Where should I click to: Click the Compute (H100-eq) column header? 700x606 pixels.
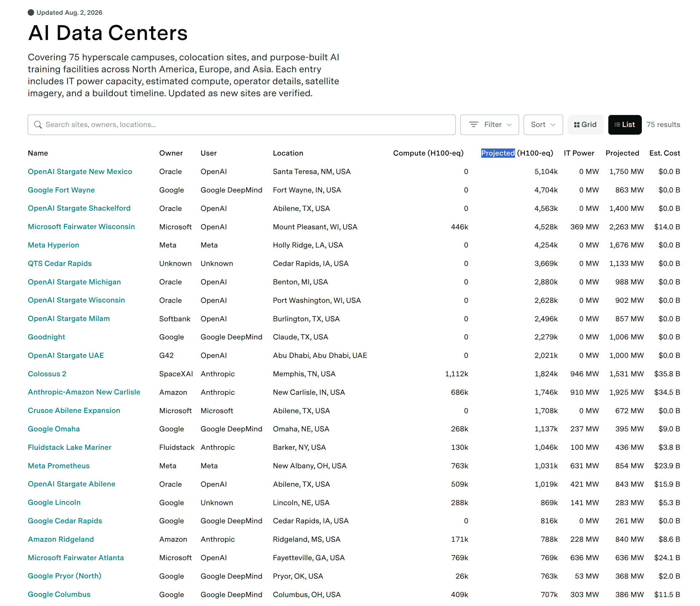point(428,153)
